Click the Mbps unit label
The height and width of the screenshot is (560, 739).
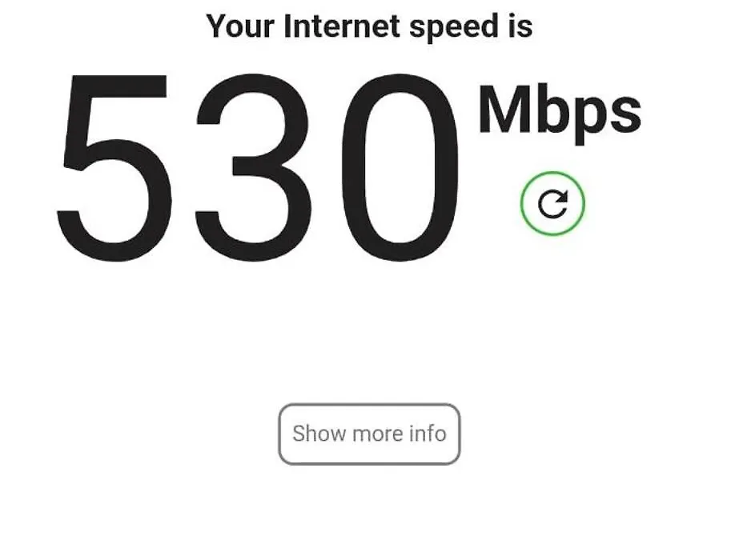(x=560, y=114)
